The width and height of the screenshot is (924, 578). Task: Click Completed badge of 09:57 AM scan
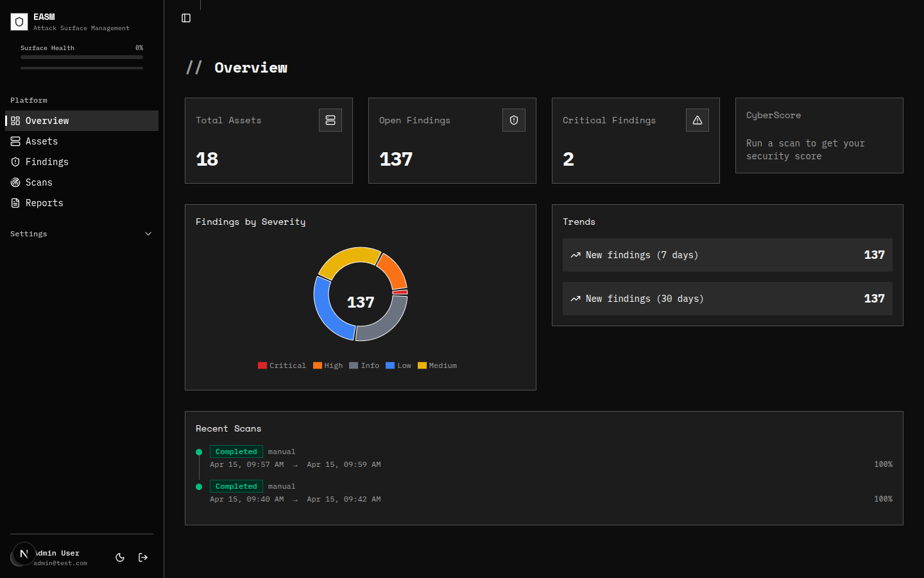tap(236, 452)
